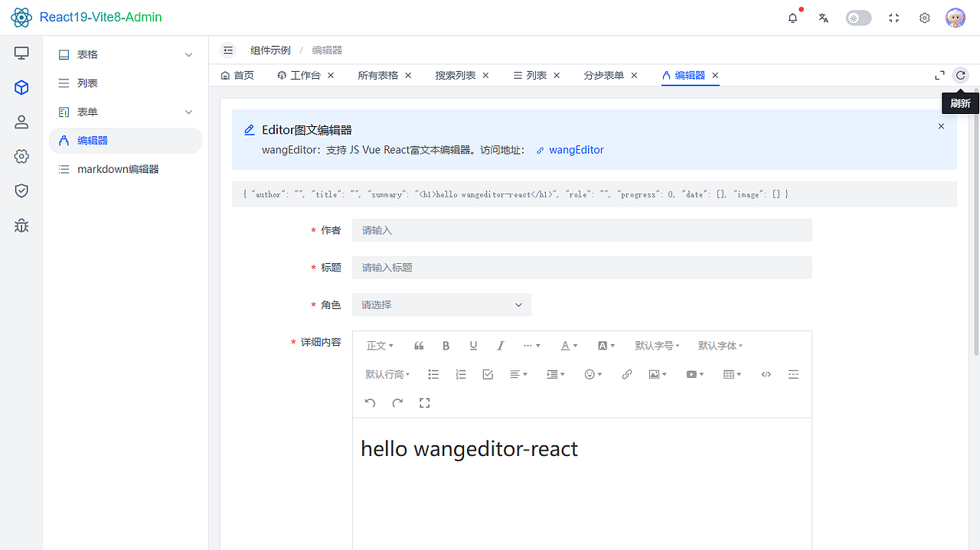This screenshot has width=980, height=550.
Task: Open the dashboard monitor icon in rail
Action: click(21, 53)
